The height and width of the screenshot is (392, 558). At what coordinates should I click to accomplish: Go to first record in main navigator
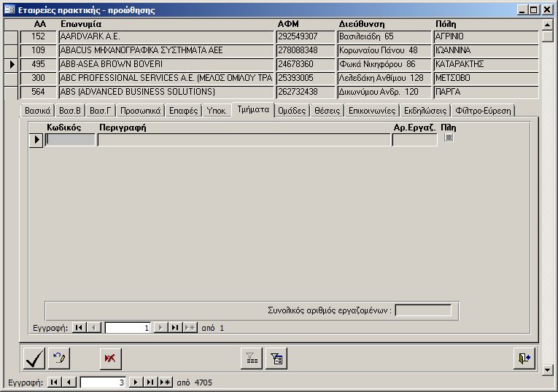click(x=53, y=382)
